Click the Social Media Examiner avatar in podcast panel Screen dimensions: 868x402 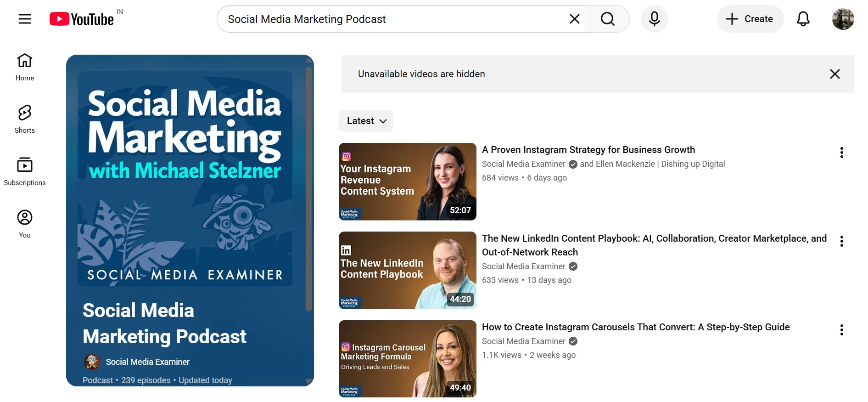(92, 362)
